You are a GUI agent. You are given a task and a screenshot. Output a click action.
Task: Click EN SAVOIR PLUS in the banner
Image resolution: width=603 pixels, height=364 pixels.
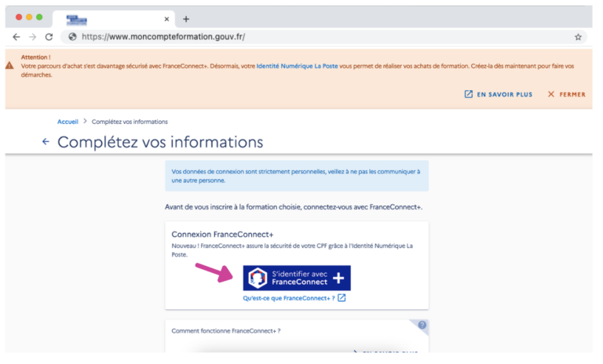(499, 94)
